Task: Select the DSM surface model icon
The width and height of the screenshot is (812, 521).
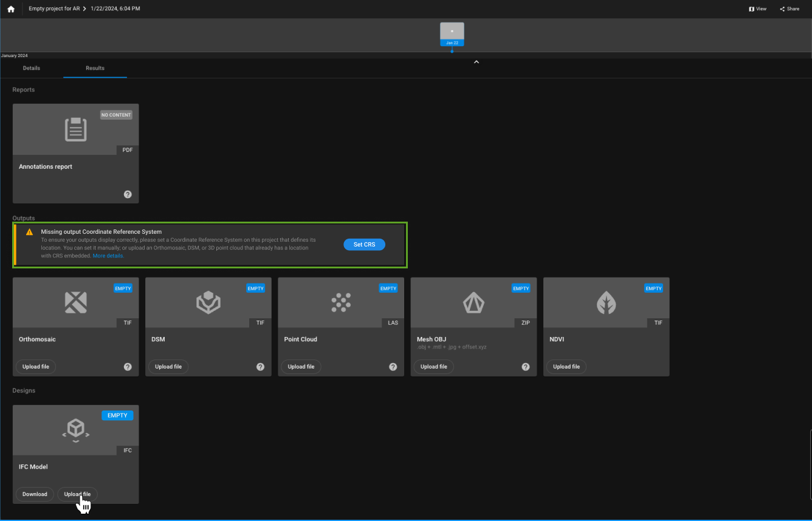Action: tap(208, 302)
